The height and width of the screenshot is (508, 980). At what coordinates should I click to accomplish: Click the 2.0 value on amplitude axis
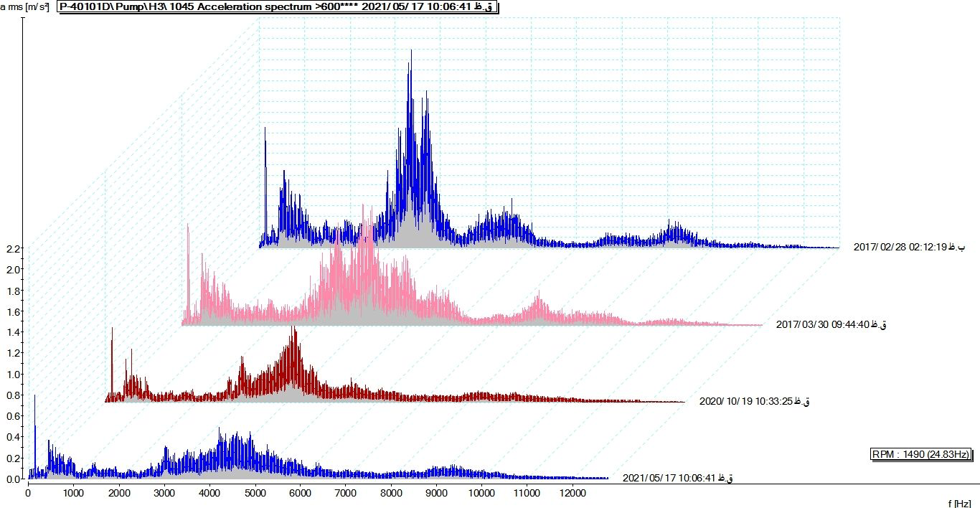point(11,270)
